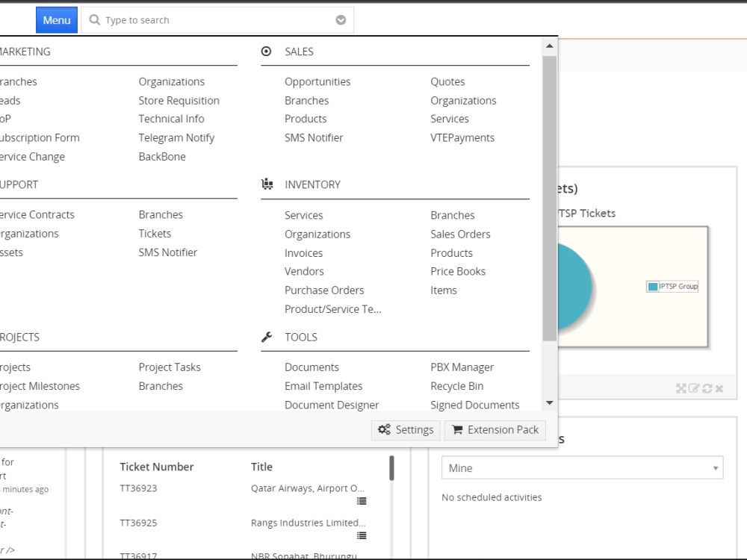
Task: Click the Sales section target icon
Action: [267, 52]
